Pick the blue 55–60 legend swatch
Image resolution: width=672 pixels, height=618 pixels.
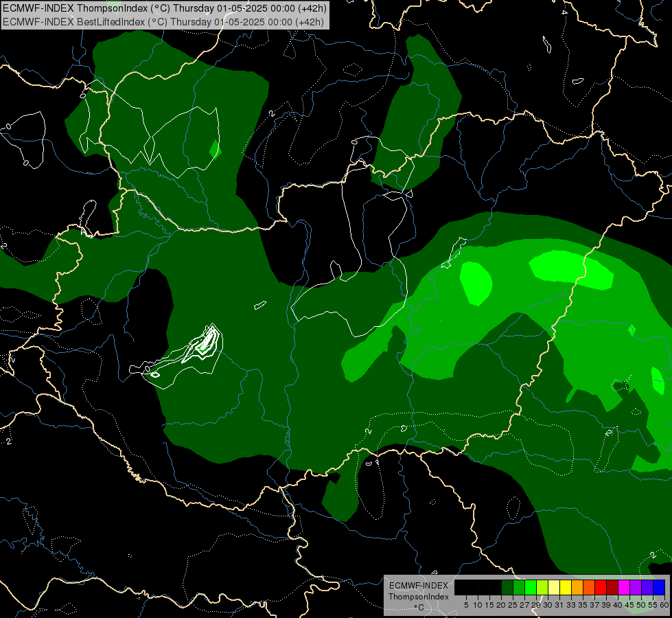click(x=659, y=587)
